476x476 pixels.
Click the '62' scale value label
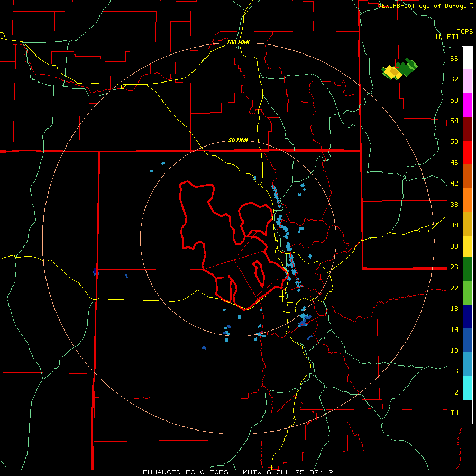pyautogui.click(x=454, y=79)
